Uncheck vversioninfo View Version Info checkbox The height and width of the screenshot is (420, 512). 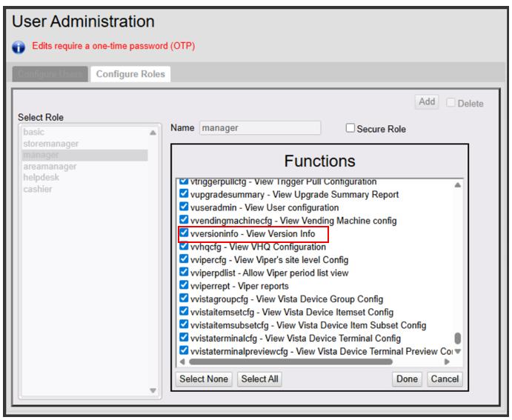184,233
